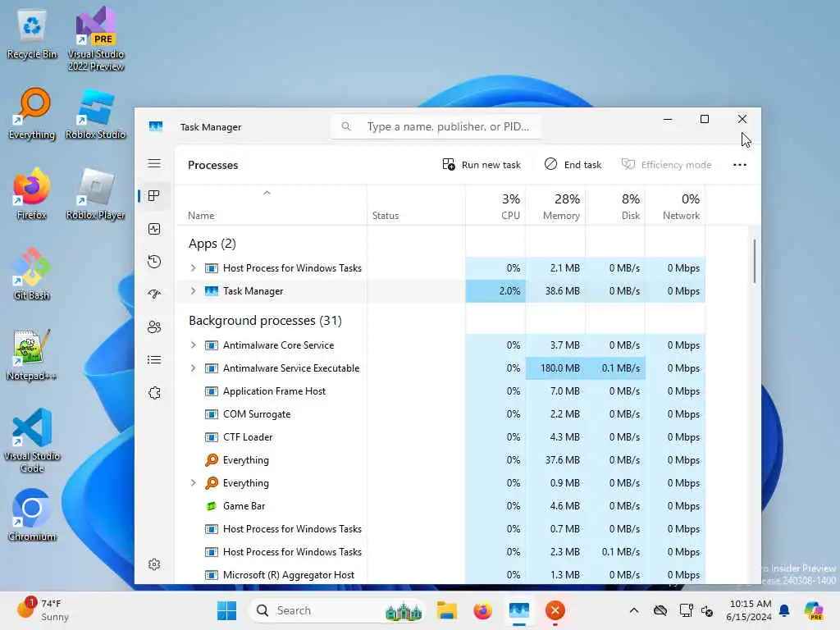Select the Everything process using 37.6 MB
This screenshot has height=630, width=840.
tap(440, 459)
